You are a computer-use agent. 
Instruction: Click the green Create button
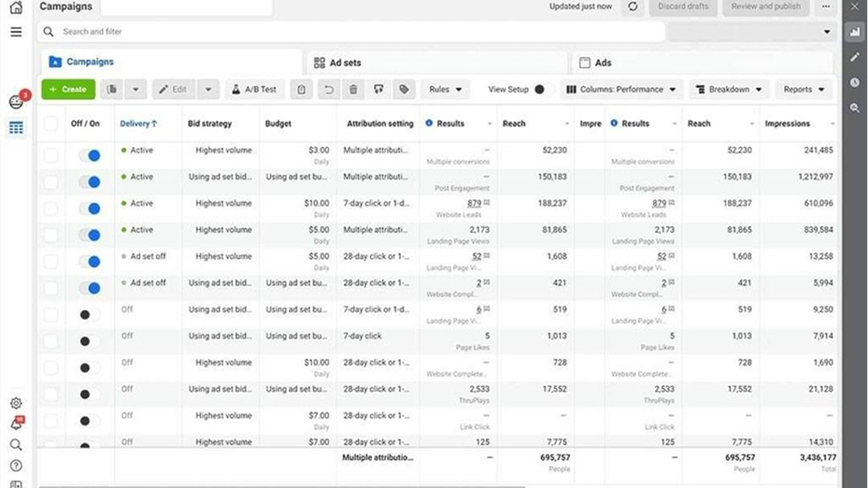coord(68,90)
